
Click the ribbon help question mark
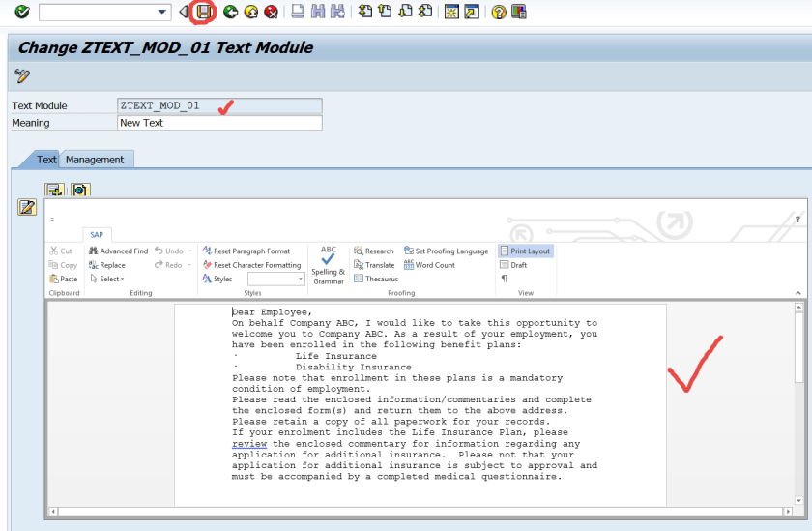coord(797,220)
